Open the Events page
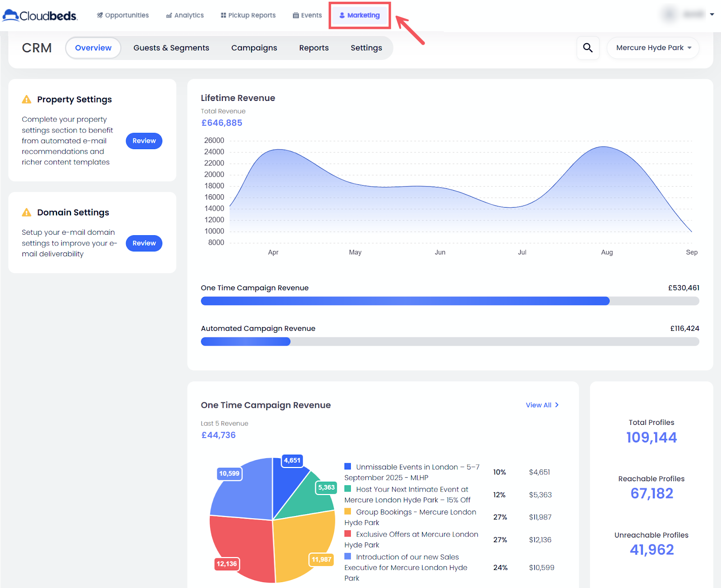 tap(307, 15)
